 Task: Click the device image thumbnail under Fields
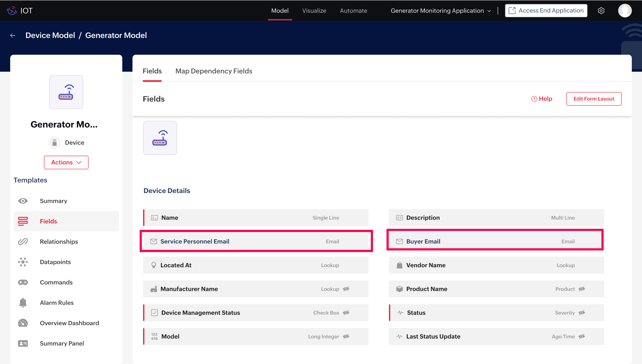[160, 138]
